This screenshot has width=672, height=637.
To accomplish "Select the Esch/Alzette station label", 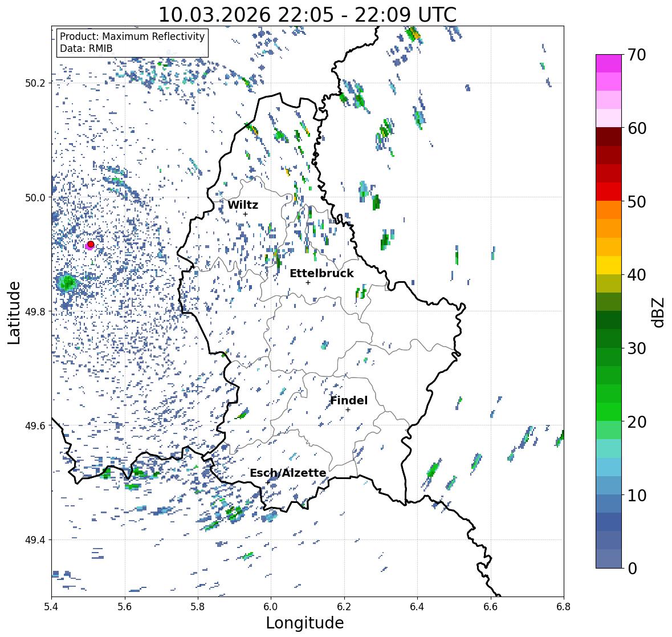I will click(x=288, y=473).
